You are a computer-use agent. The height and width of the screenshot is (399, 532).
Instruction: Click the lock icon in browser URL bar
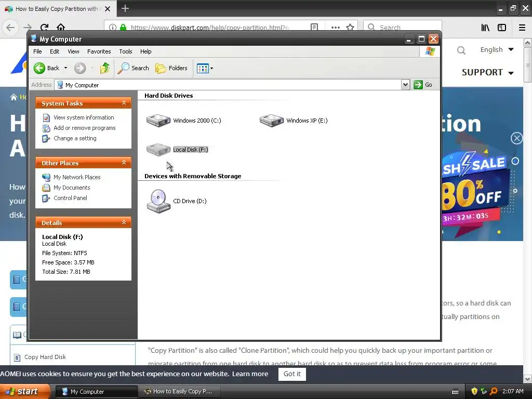(x=123, y=28)
